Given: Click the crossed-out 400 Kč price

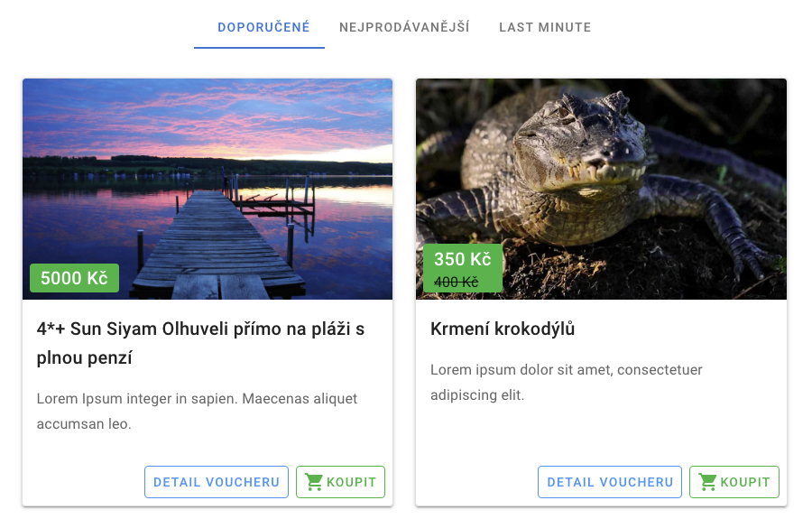Looking at the screenshot, I should [x=457, y=282].
